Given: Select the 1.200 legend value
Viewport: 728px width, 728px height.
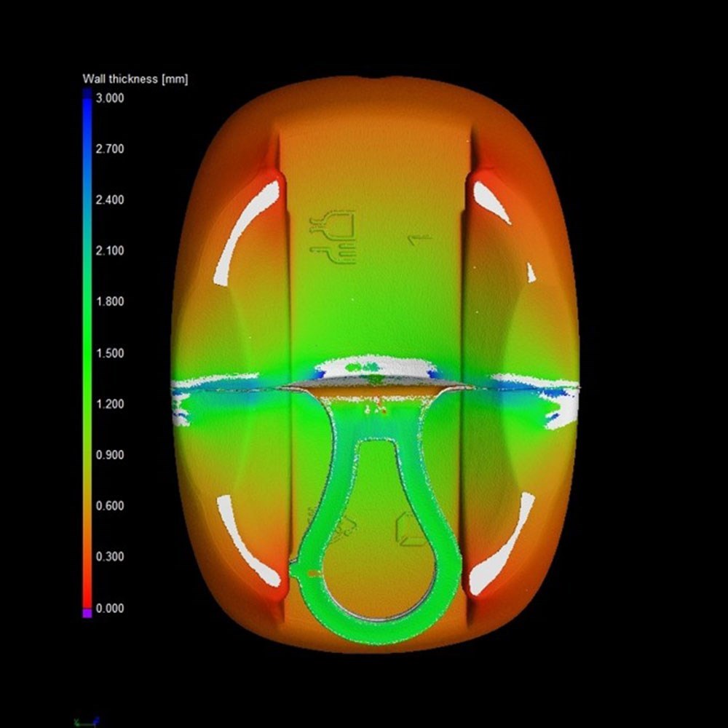Looking at the screenshot, I should tap(110, 404).
